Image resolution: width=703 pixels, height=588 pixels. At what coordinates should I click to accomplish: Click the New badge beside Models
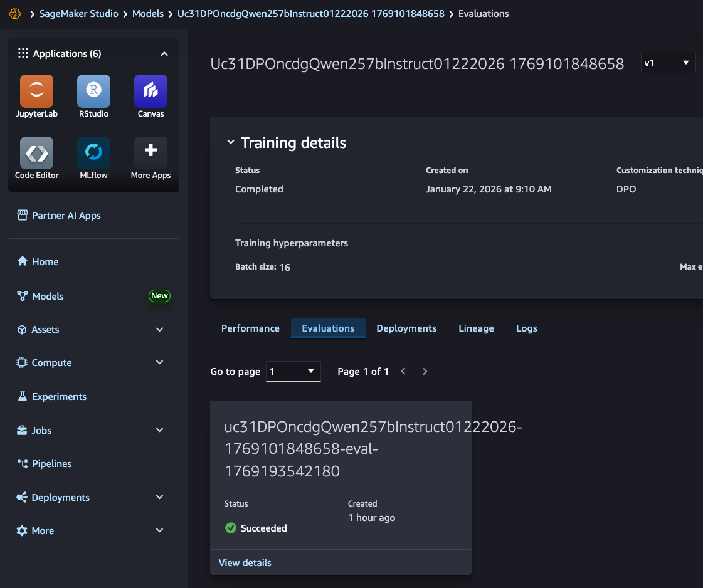[159, 296]
